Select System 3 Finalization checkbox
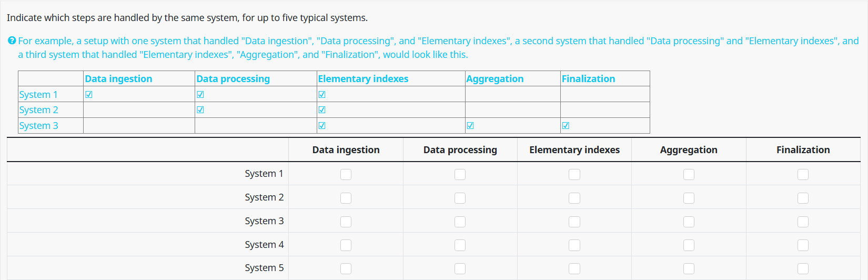Screen dimensions: 868x280 803,222
